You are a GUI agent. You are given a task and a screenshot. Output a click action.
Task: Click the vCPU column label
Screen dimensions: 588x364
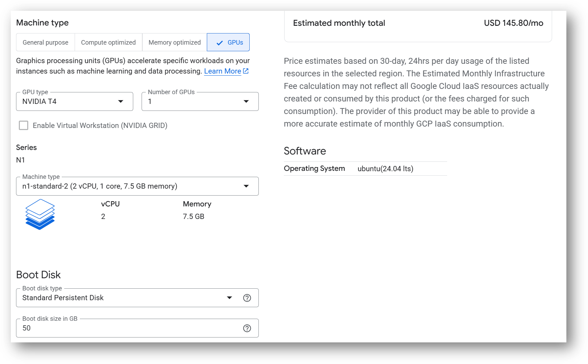point(110,204)
